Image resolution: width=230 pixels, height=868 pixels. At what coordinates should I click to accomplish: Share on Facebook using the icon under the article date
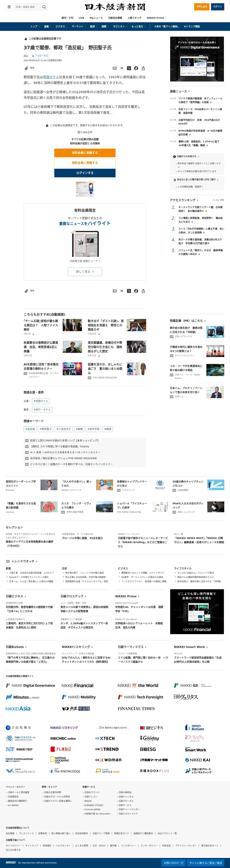point(136,68)
